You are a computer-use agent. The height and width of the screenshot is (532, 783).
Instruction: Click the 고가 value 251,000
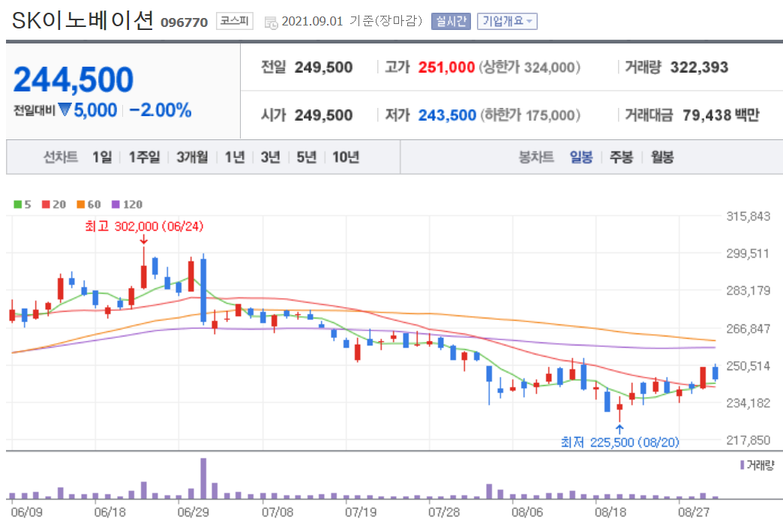(446, 67)
